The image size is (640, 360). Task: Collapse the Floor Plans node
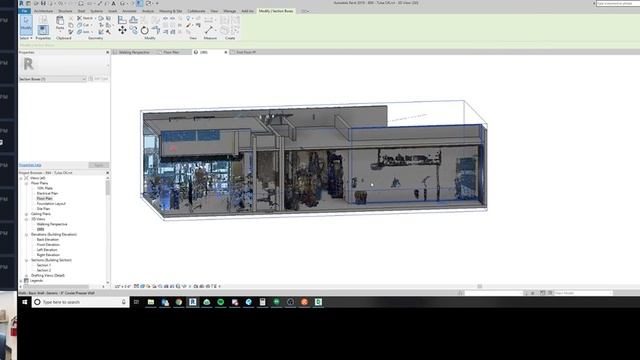[x=27, y=183]
